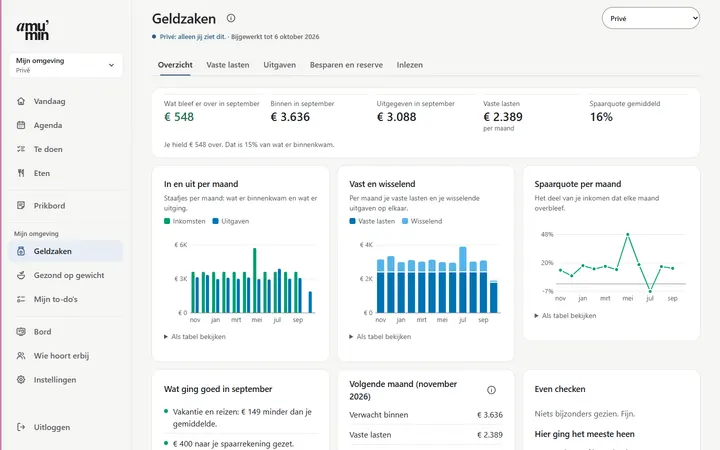Screen dimensions: 720x450
Task: Click the Eten cutlery icon
Action: (x=21, y=173)
